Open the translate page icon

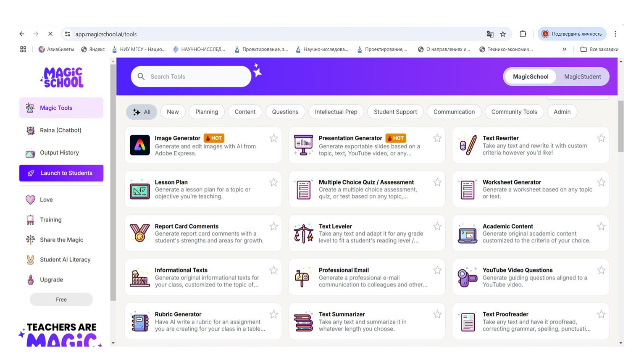click(x=490, y=34)
